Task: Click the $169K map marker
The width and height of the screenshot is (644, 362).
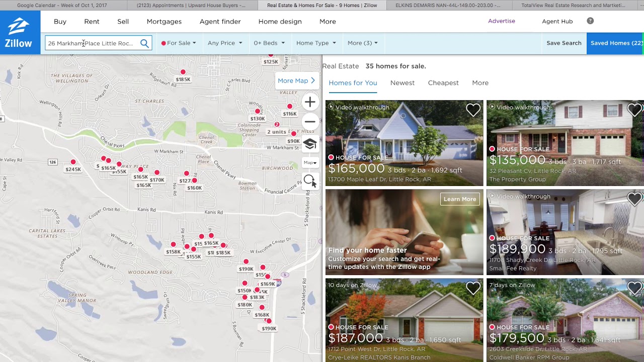Action: point(268,277)
